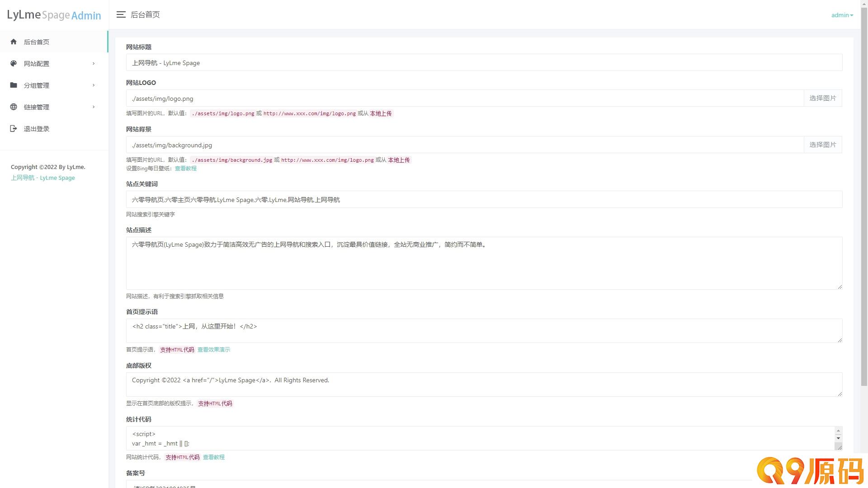
Task: Click the 后台首页 header title
Action: [145, 14]
